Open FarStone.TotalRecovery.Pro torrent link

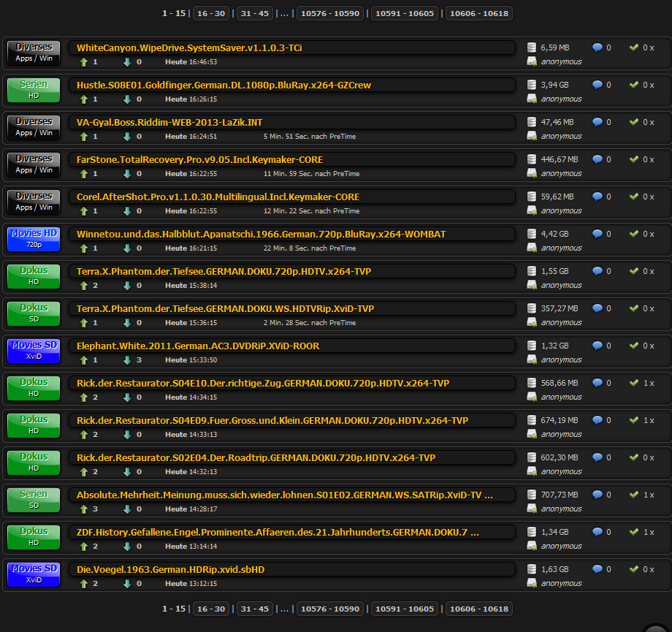(x=199, y=159)
